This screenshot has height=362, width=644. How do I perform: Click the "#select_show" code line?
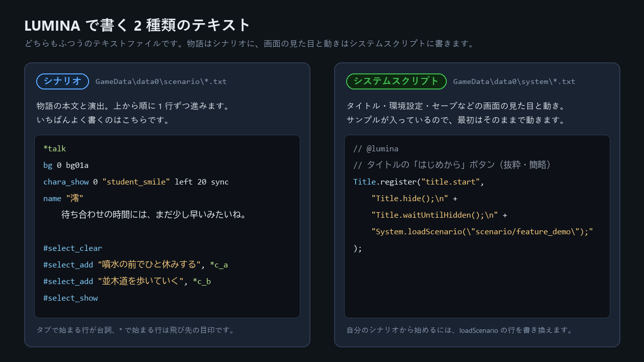(x=70, y=298)
